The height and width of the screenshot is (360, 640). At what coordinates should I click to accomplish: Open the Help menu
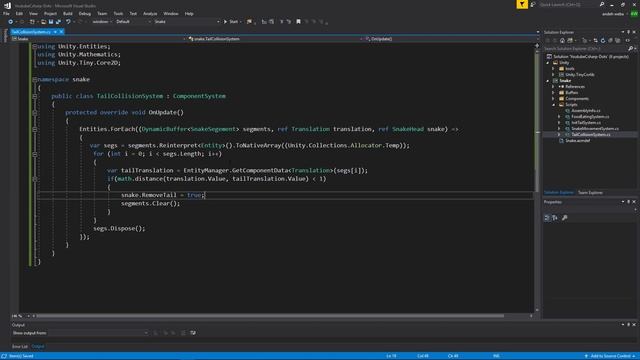(x=189, y=13)
